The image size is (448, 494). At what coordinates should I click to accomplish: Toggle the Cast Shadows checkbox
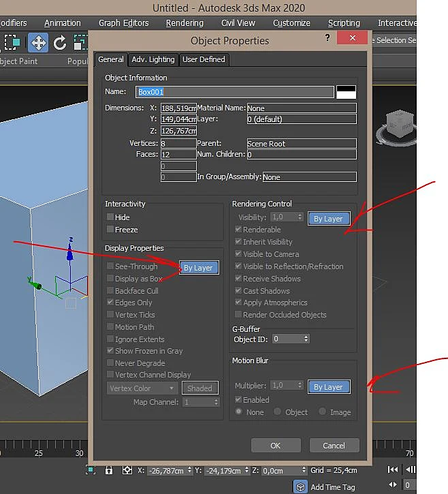(238, 290)
